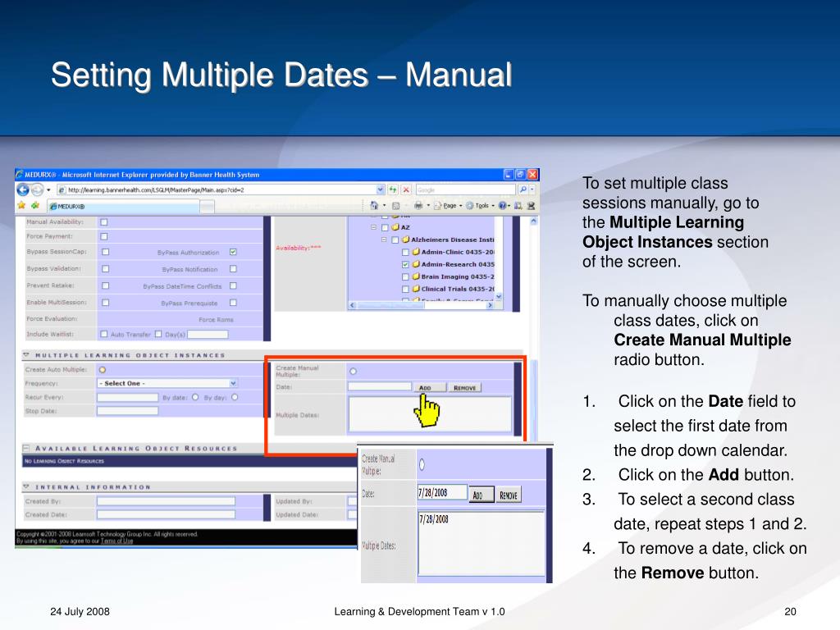This screenshot has height=630, width=840.
Task: Click the empty Date field in red box
Action: [379, 386]
